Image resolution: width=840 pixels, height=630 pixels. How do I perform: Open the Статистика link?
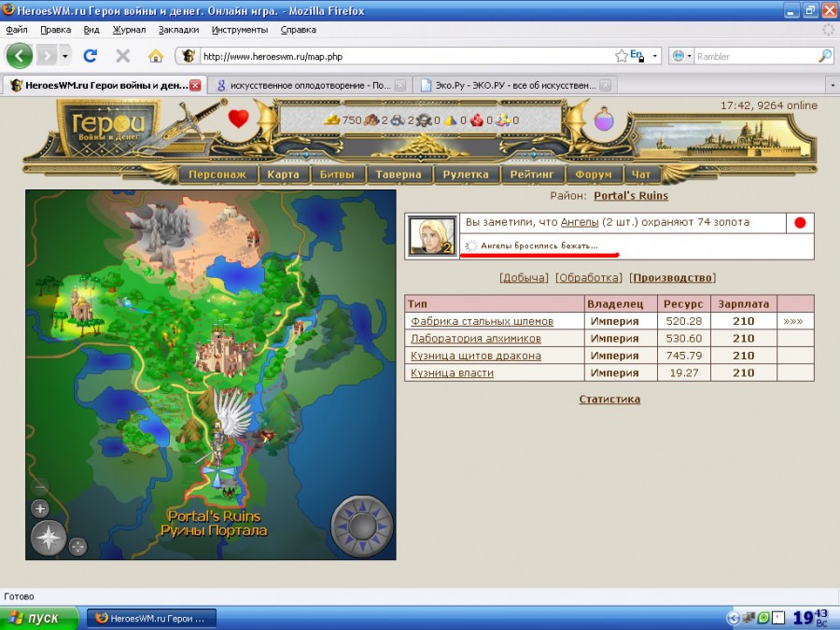[609, 399]
